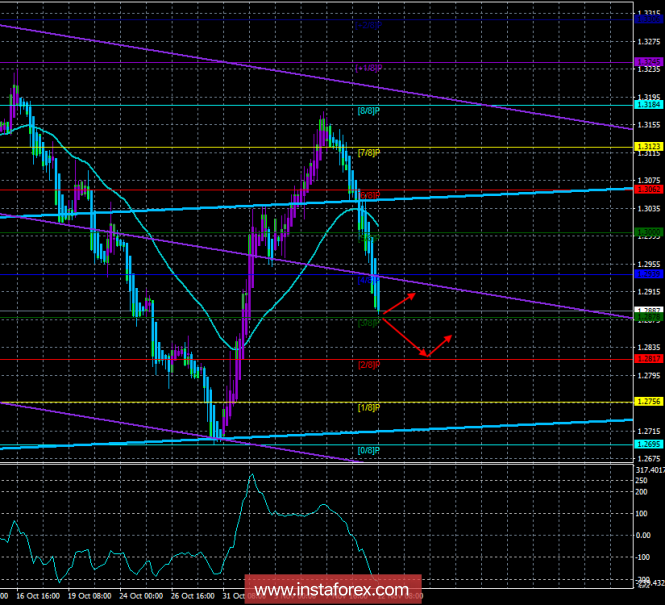Select the purple 1.3245 price tag
Screen dimensions: 665x605
coord(649,62)
